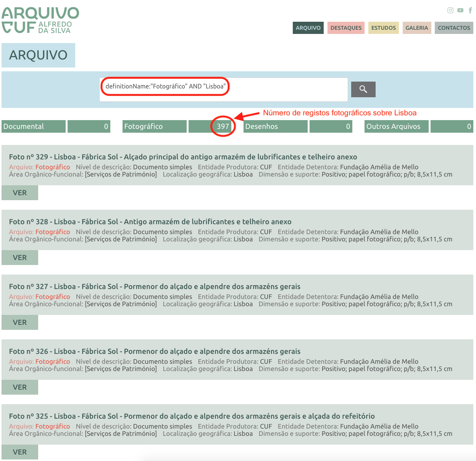
Task: Click VER button for Foto nº 329
Action: click(20, 193)
